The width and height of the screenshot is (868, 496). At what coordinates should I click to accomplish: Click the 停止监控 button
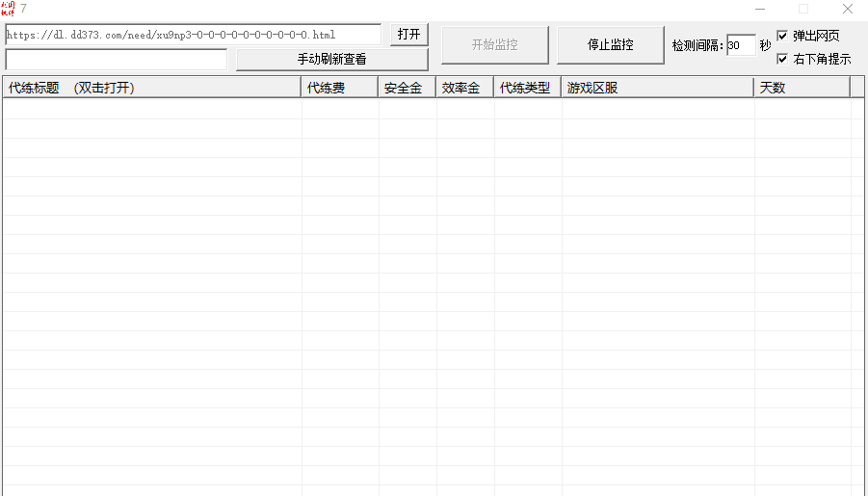pos(610,45)
